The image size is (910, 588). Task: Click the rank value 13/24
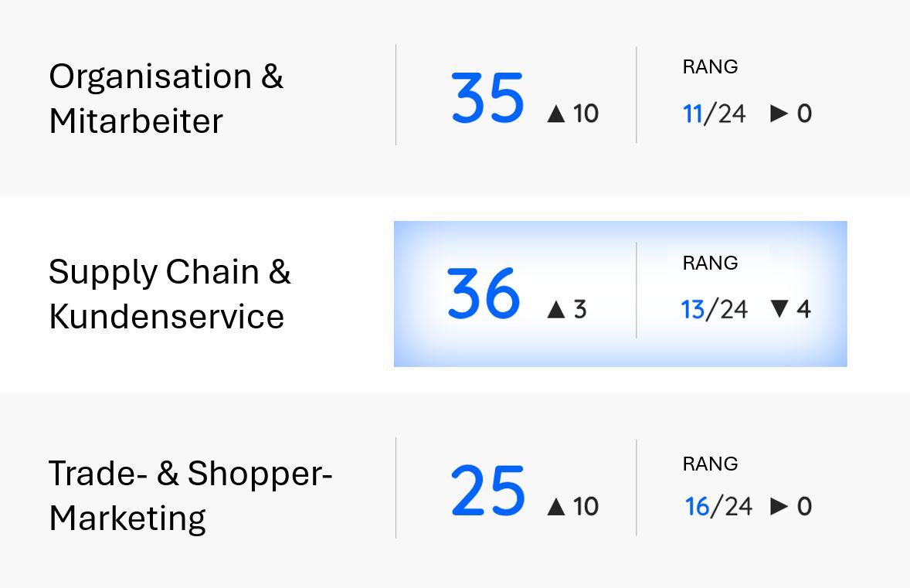(x=715, y=310)
